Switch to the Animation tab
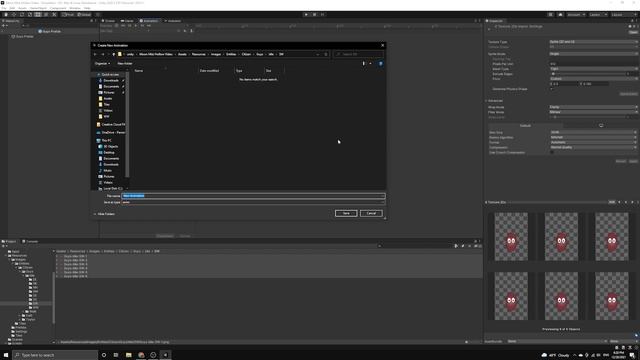The width and height of the screenshot is (640, 360). [x=149, y=21]
